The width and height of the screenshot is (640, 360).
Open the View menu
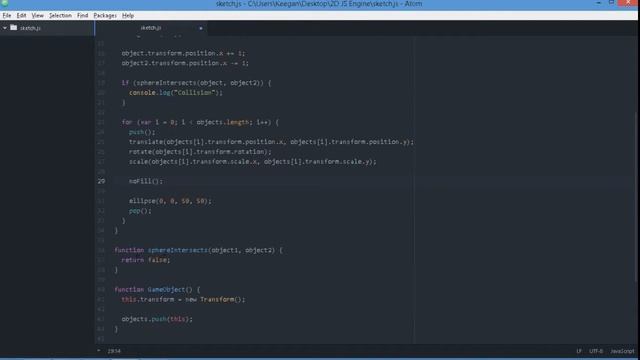38,16
